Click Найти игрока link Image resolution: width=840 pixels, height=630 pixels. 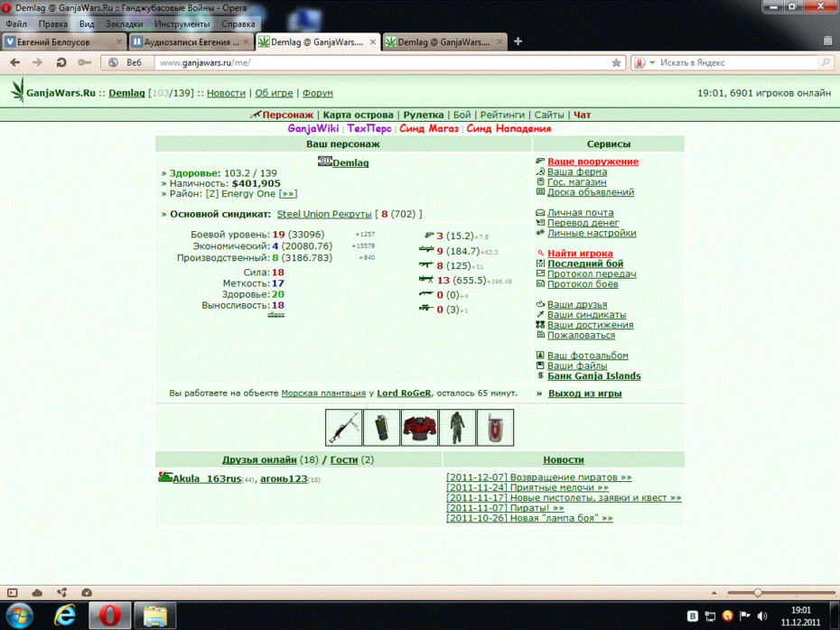coord(580,254)
